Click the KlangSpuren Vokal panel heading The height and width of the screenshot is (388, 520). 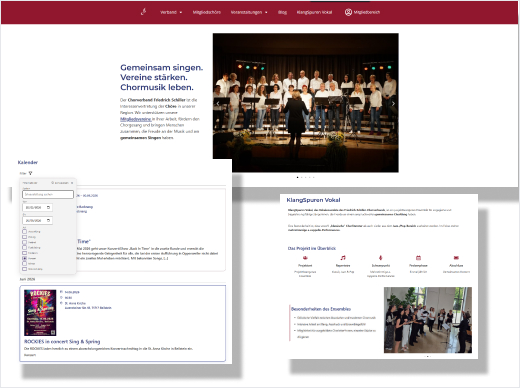pyautogui.click(x=313, y=200)
